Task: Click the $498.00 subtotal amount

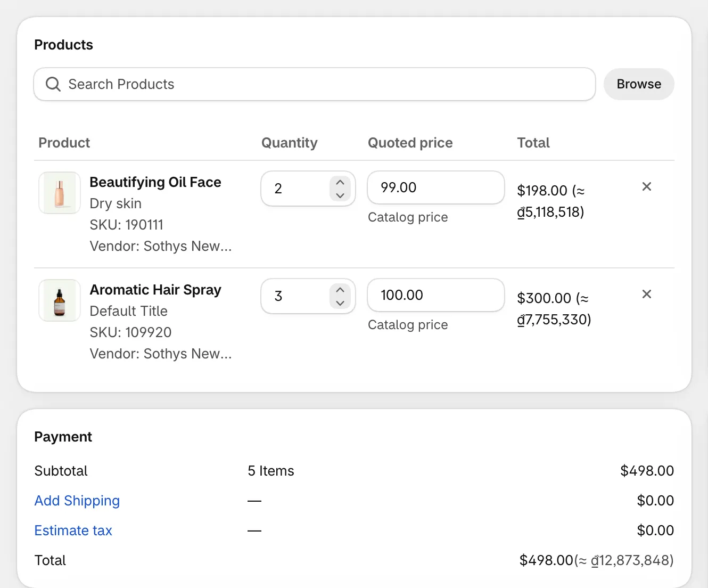Action: pyautogui.click(x=647, y=471)
